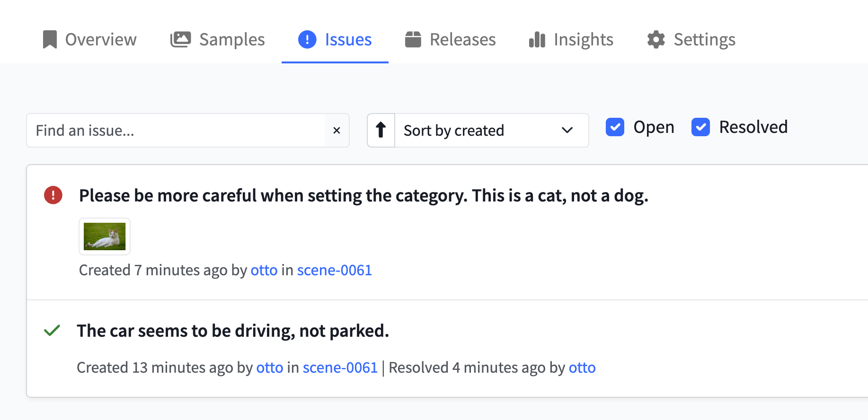Open scene-0061 link in the cat issue
Image resolution: width=868 pixels, height=420 pixels.
pyautogui.click(x=334, y=270)
